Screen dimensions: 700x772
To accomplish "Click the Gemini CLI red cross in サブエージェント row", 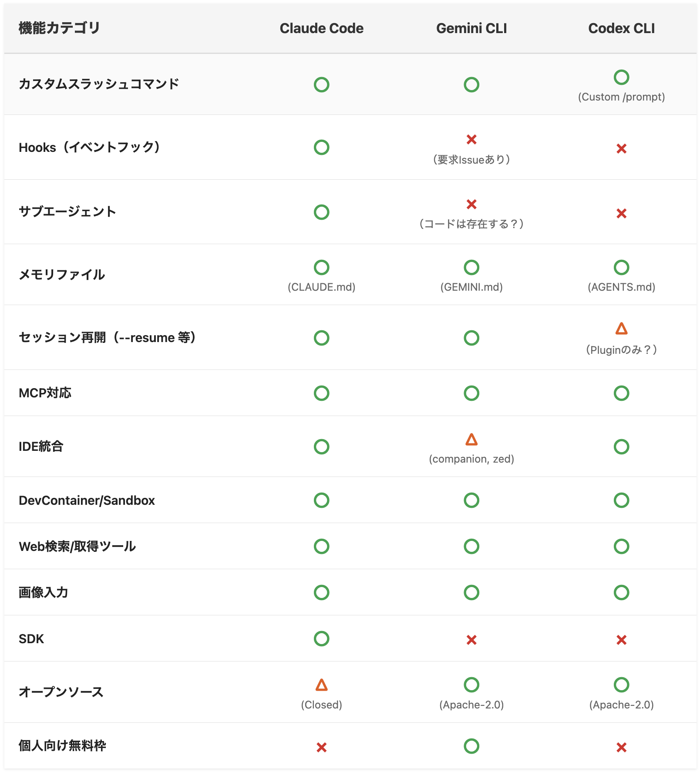I will point(471,204).
